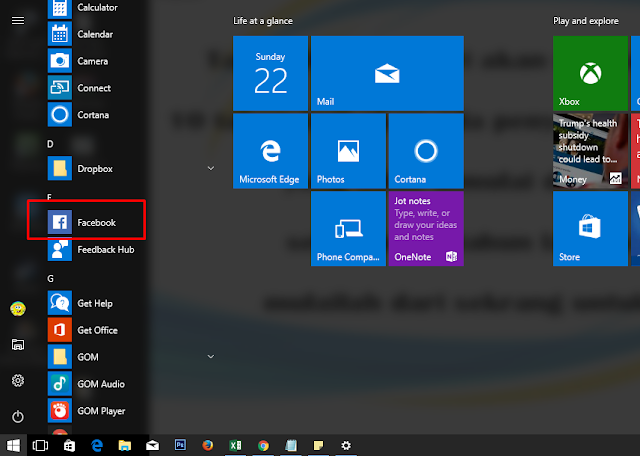
Task: Open the Phone Companion tile
Action: 348,229
